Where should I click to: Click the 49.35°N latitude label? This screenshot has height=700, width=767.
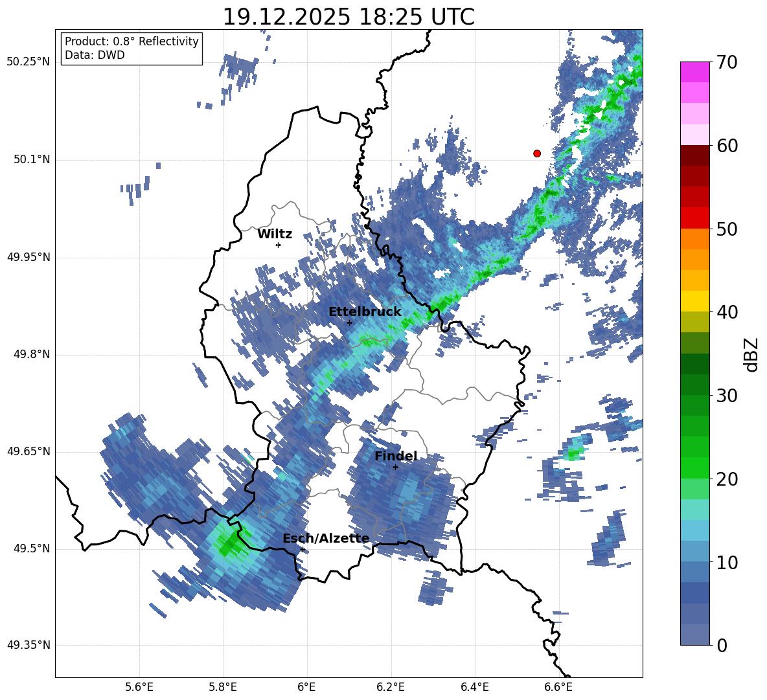pos(29,645)
